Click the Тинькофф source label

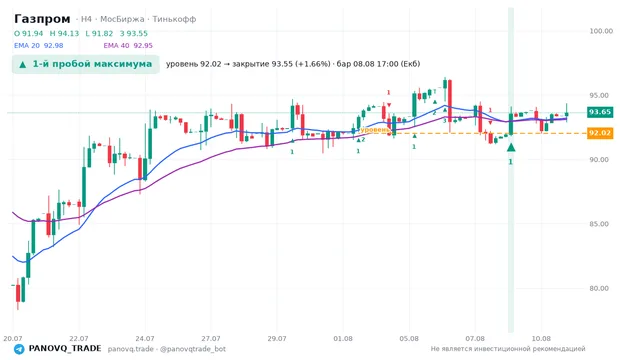[x=174, y=19]
